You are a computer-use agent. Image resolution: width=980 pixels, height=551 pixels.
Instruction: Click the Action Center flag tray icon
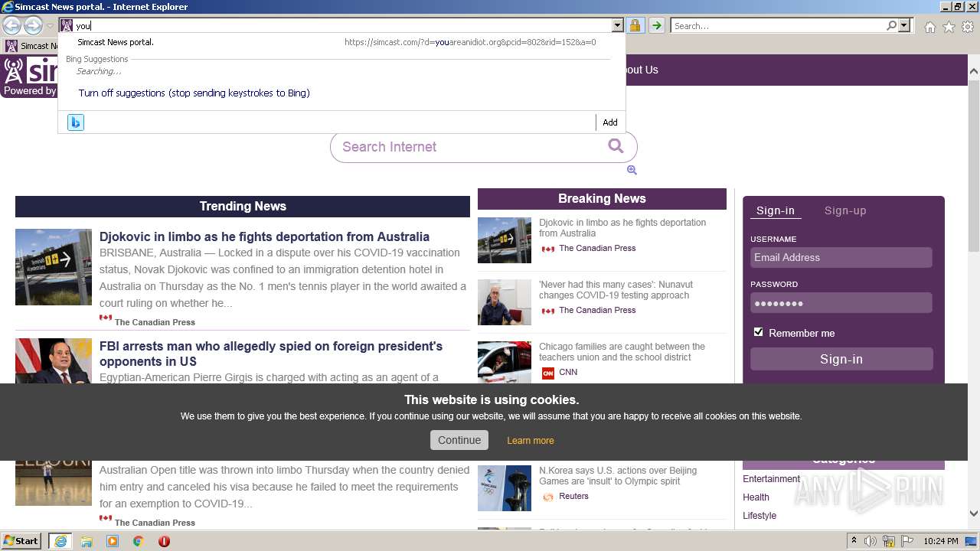(x=906, y=541)
